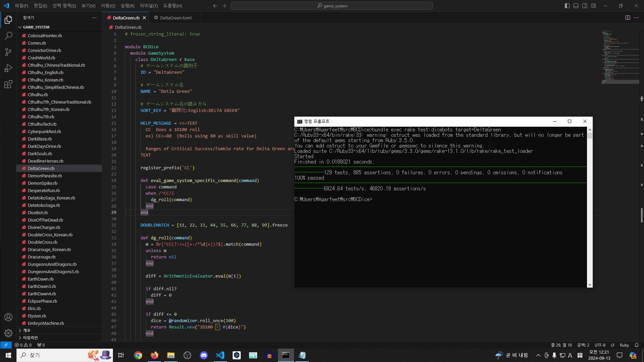Screen dimensions: 644x362
Task: Click command prompt scrollbar down arrow
Action: click(x=590, y=285)
